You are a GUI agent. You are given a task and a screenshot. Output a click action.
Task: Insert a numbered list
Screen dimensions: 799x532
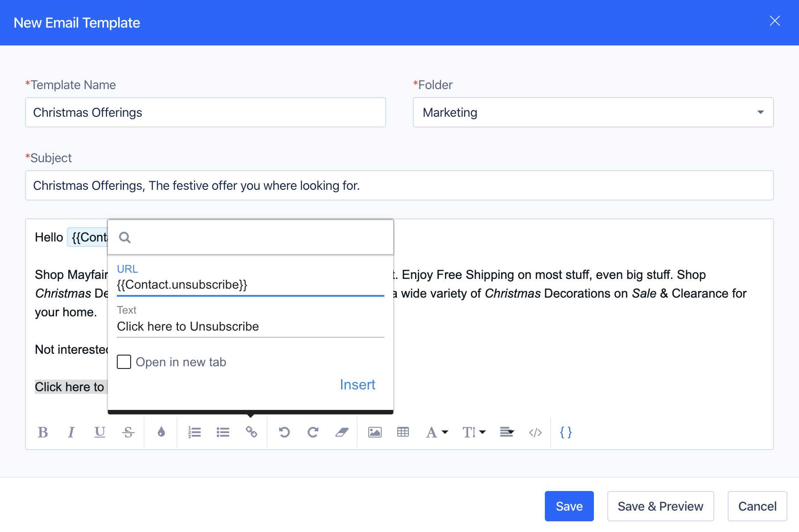195,432
